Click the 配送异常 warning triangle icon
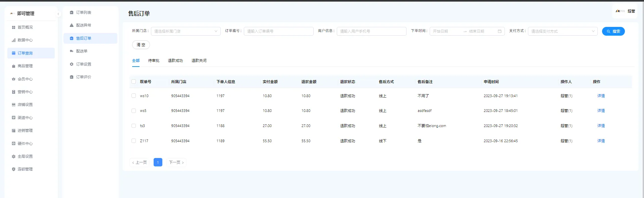 [71, 25]
